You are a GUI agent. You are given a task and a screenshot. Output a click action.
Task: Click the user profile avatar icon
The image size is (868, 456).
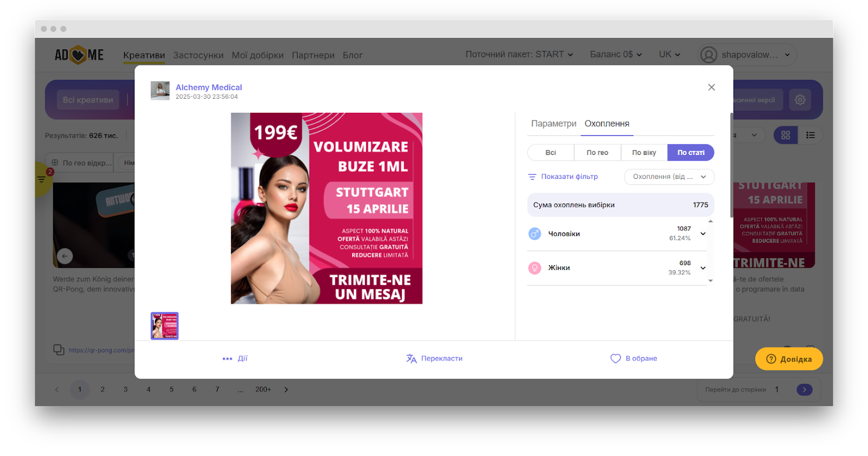pyautogui.click(x=709, y=55)
